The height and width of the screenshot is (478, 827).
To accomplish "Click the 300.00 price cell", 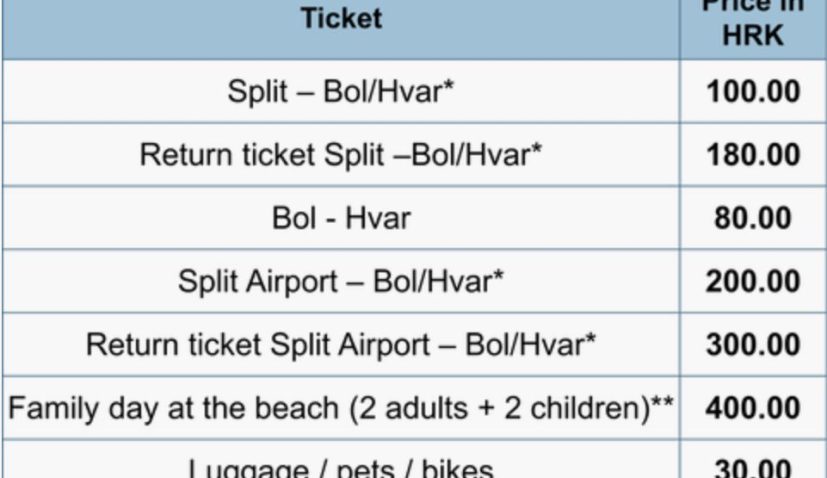I will click(x=753, y=344).
